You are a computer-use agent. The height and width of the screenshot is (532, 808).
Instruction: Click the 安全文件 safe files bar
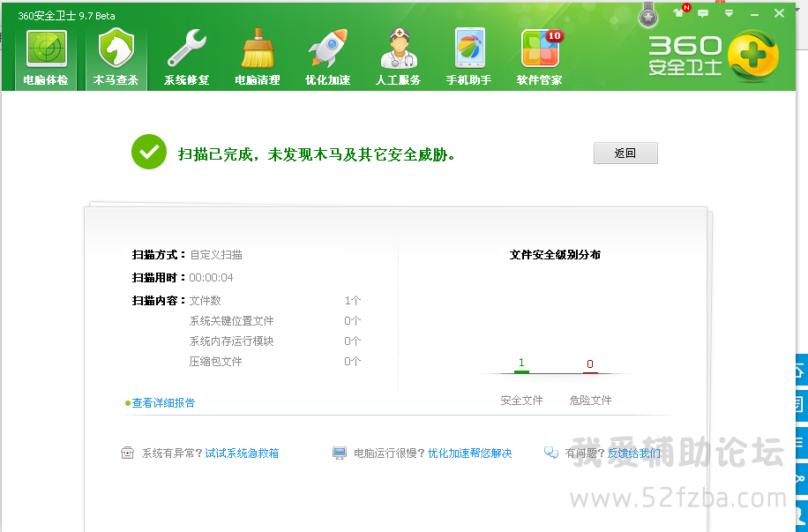click(x=521, y=371)
